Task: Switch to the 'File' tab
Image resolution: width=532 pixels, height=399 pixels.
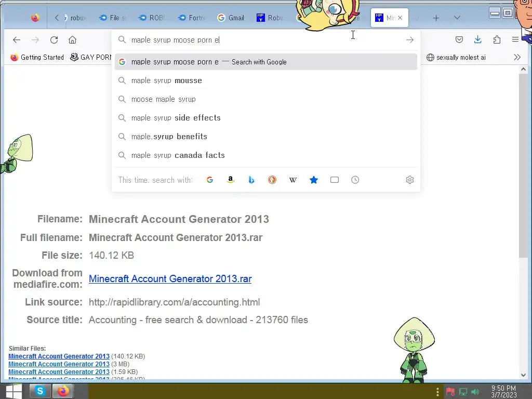Action: [112, 18]
